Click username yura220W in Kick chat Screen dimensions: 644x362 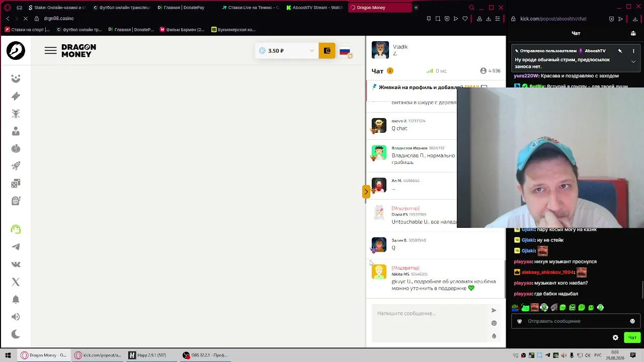pos(526,76)
